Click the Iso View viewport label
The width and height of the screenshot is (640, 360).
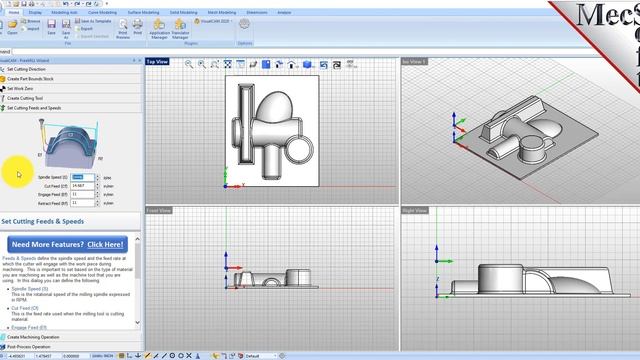point(415,62)
